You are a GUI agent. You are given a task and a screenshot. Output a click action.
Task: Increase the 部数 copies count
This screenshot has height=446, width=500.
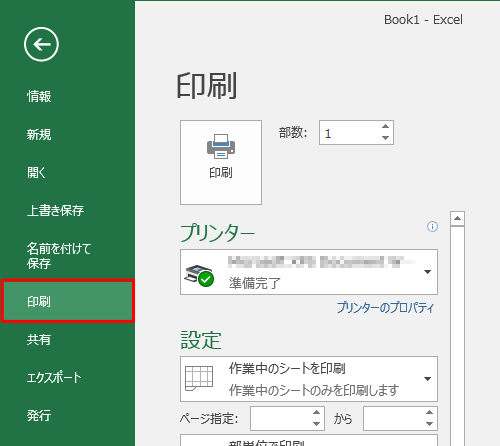(x=386, y=126)
